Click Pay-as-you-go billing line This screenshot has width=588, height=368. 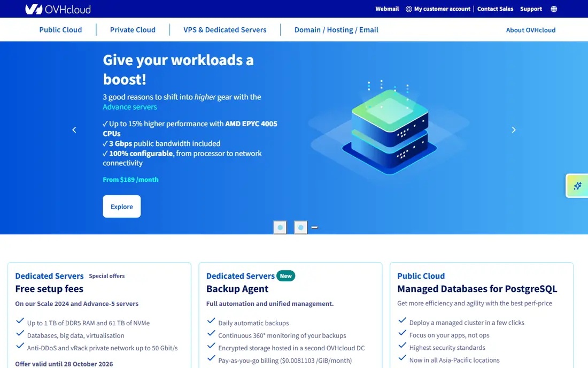tap(285, 361)
